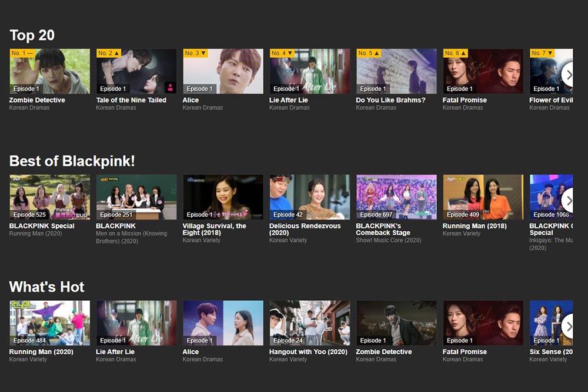Screen dimensions: 588x392
Task: Play Men on a Mission Episode 251 thumbnail
Action: (136, 197)
